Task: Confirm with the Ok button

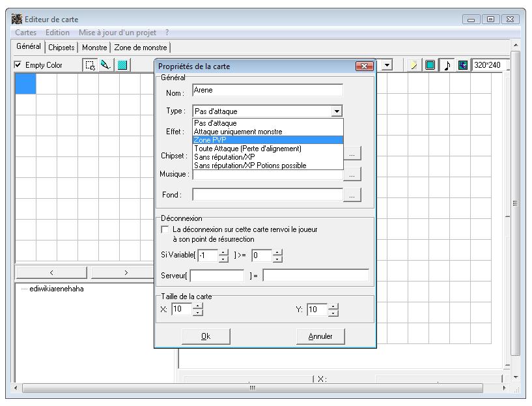Action: coord(206,336)
